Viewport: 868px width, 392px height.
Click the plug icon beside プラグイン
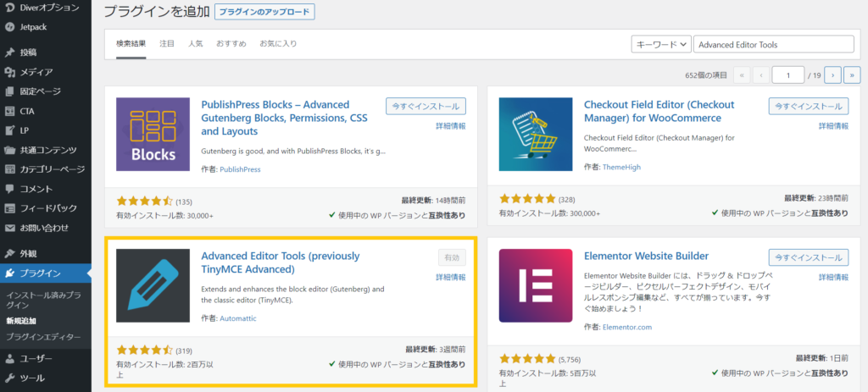click(9, 273)
